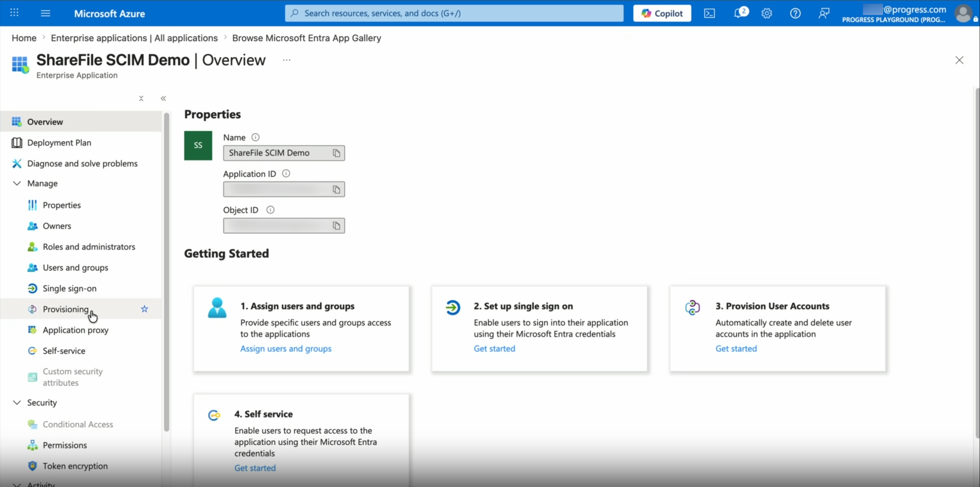Open the ellipsis more options beside Overview
The height and width of the screenshot is (487, 980).
[286, 60]
